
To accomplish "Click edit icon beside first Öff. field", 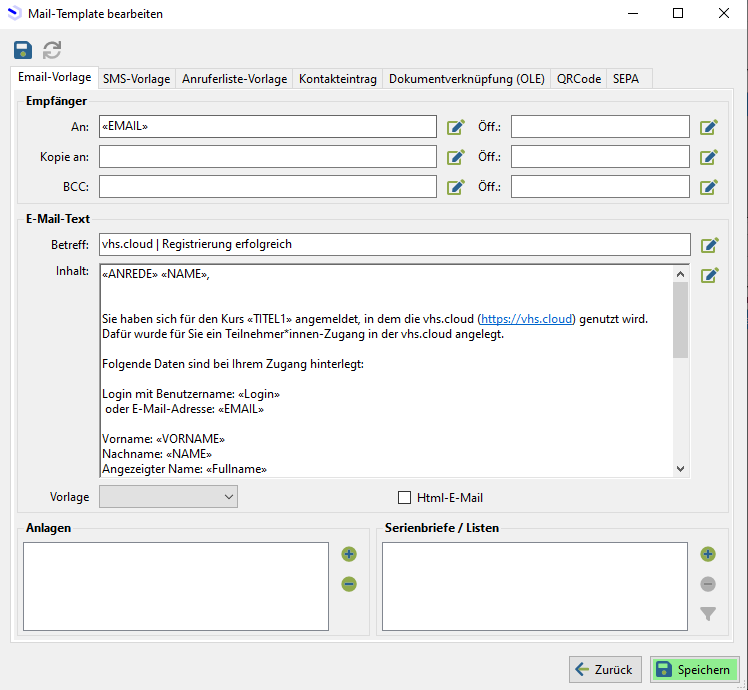I will pos(709,127).
